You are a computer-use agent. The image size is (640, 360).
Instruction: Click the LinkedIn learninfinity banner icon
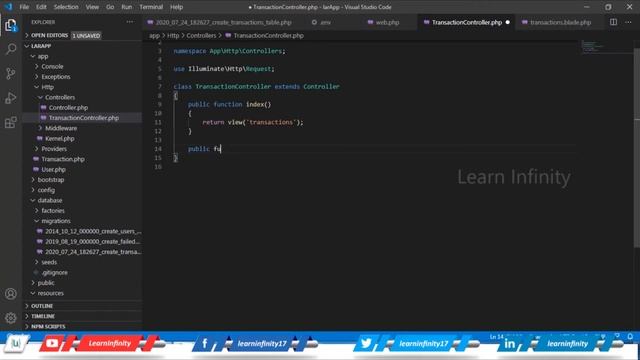coord(509,344)
